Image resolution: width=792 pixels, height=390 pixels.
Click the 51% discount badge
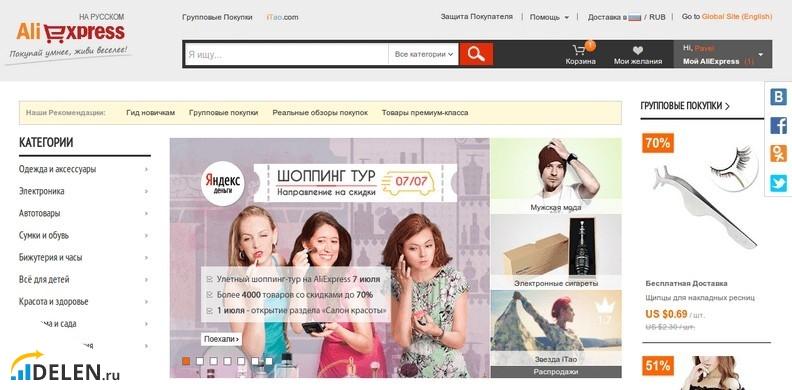click(x=658, y=366)
